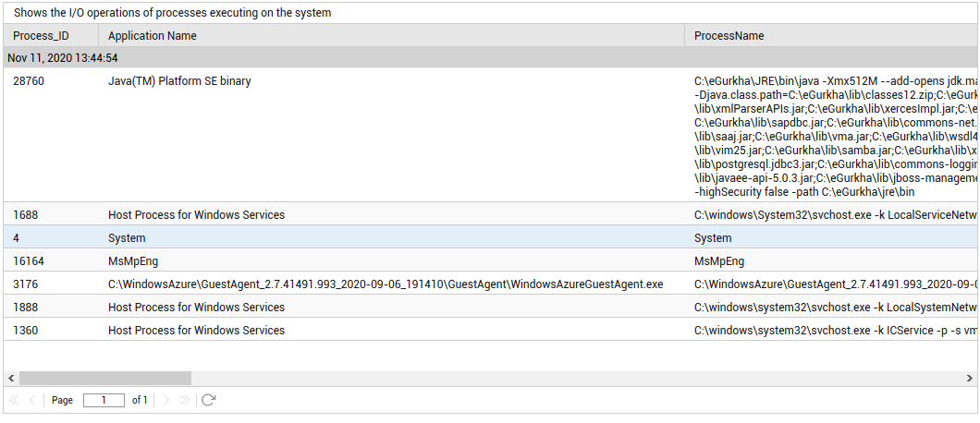
Task: Select the MsMpEng row
Action: tap(491, 260)
